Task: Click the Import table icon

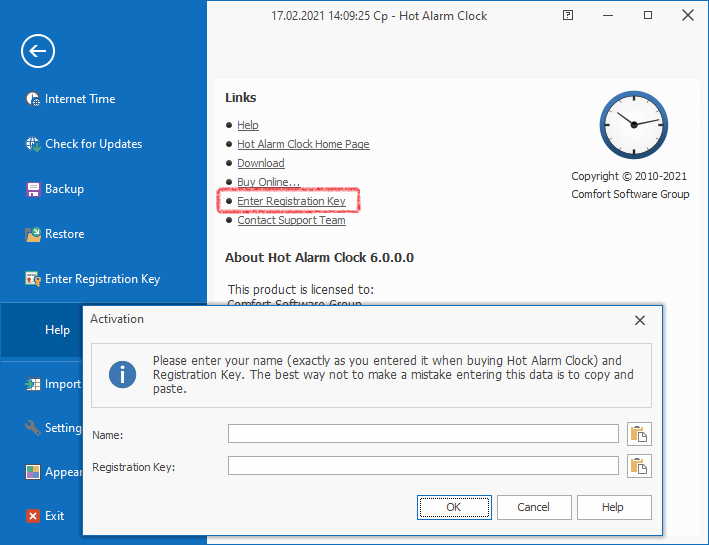Action: [33, 384]
